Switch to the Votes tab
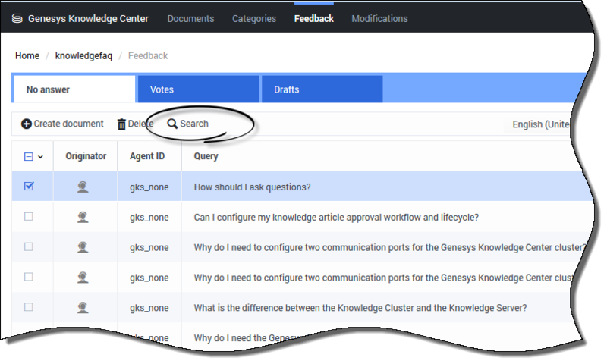 [198, 89]
